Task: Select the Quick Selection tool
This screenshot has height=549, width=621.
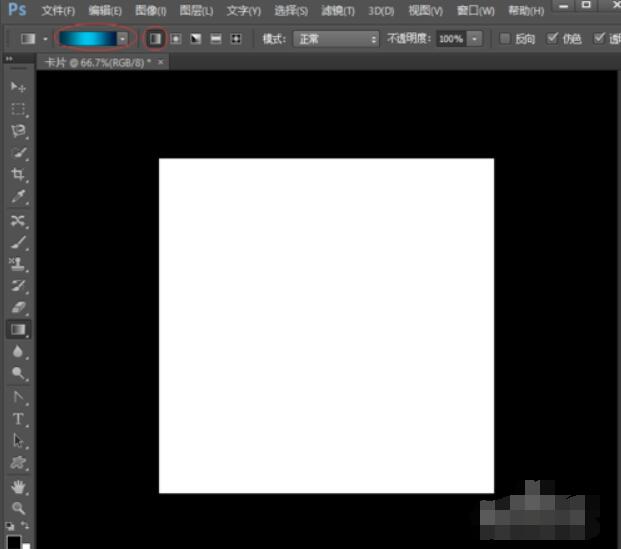Action: pos(18,153)
